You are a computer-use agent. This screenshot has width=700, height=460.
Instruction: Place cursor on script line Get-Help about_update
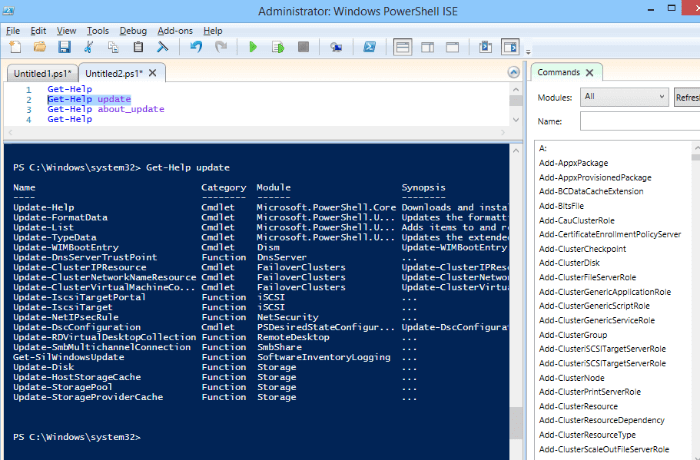click(x=106, y=109)
